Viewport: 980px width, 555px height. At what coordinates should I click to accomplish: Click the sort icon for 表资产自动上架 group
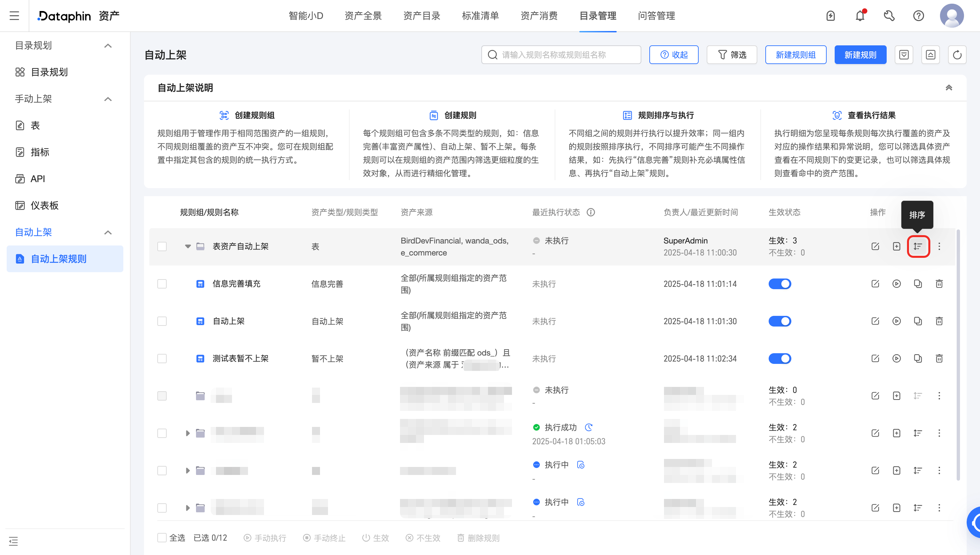click(918, 246)
